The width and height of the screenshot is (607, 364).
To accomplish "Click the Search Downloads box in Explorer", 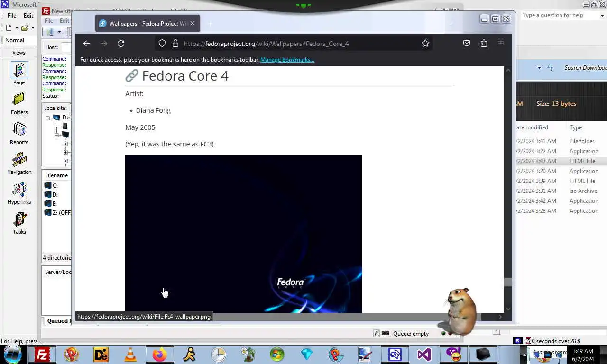I will (x=585, y=68).
